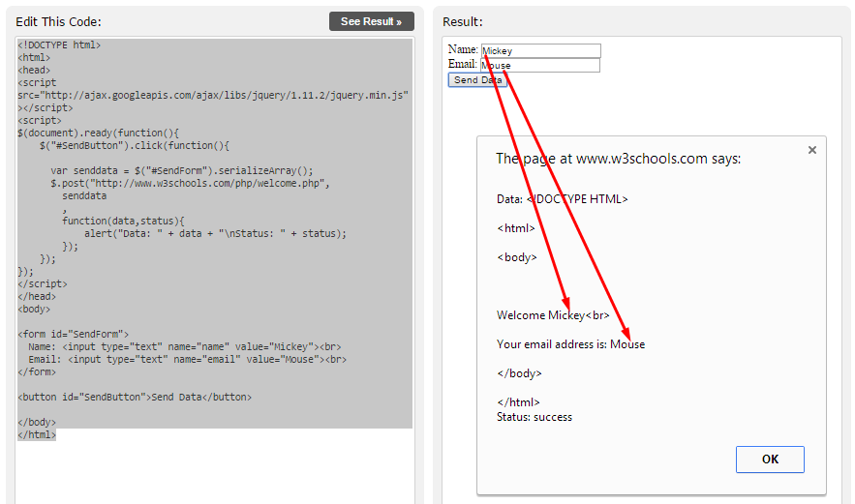
Task: Click in the code editor textarea
Action: click(x=215, y=270)
